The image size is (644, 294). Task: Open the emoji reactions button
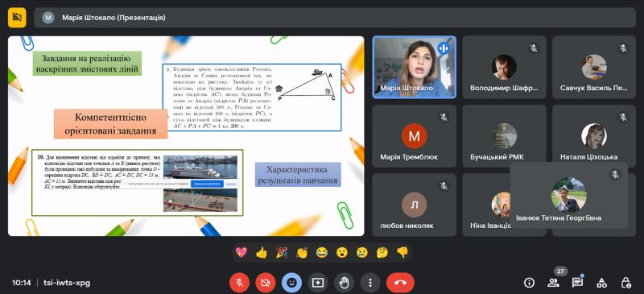pos(291,283)
